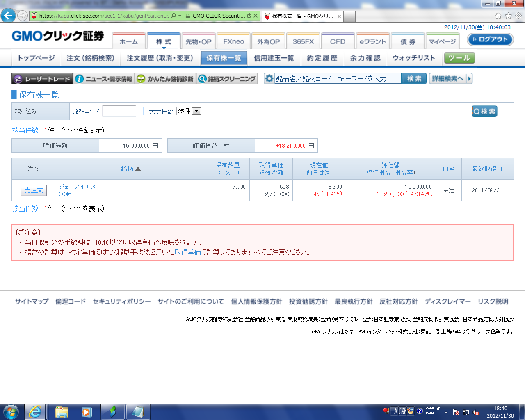This screenshot has height=420, width=525.
Task: Click the gear icon beside stock search
Action: point(269,79)
